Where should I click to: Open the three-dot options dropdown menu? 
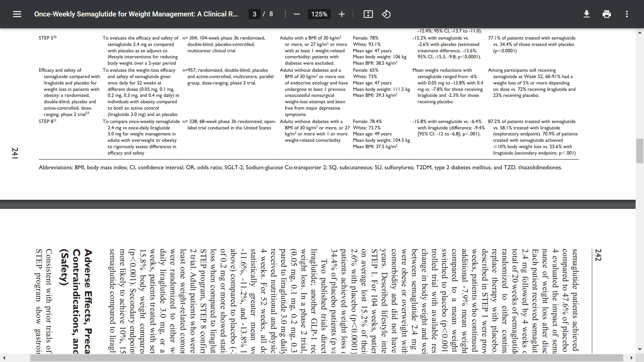click(627, 14)
